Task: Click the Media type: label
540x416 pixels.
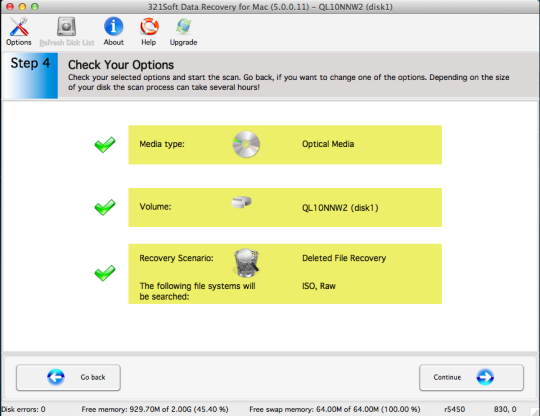Action: 162,144
